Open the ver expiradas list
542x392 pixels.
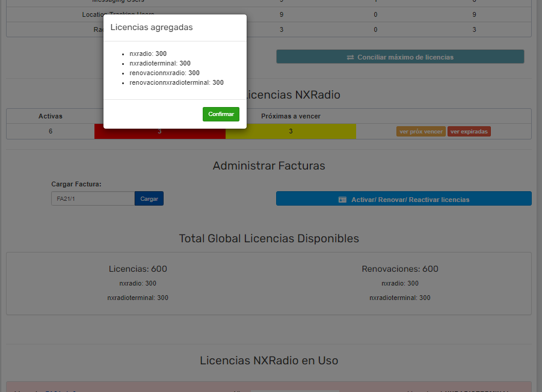pos(469,131)
